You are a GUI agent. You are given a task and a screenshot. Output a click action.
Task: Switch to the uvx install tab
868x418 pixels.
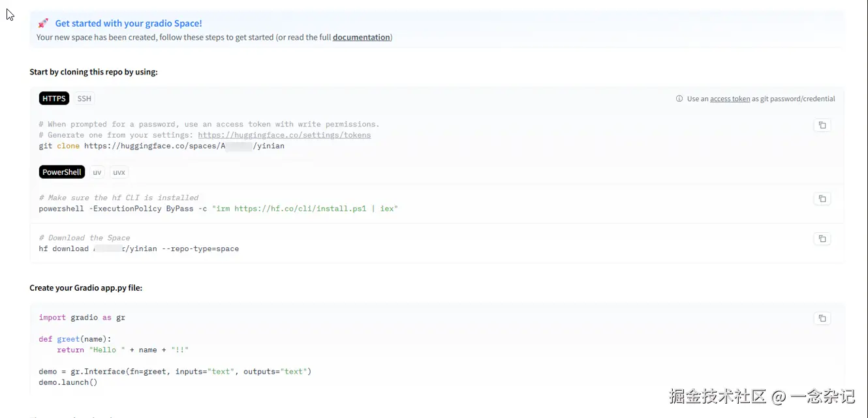tap(119, 172)
